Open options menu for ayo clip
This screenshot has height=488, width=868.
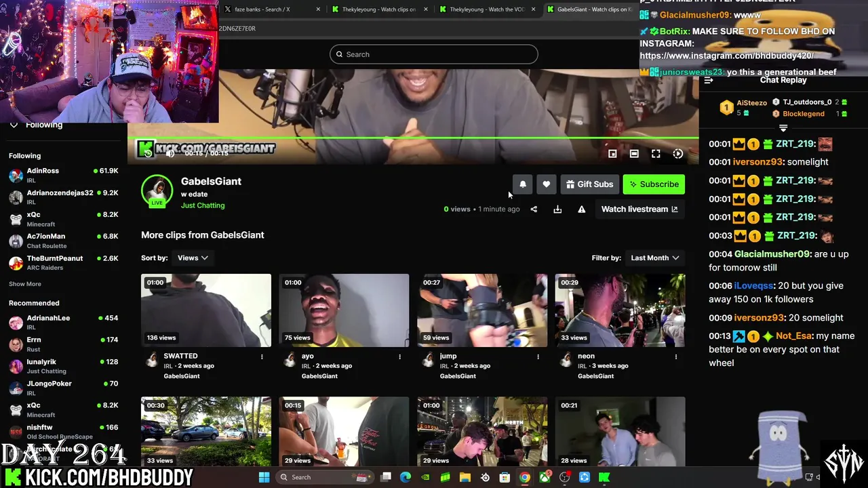pos(399,357)
